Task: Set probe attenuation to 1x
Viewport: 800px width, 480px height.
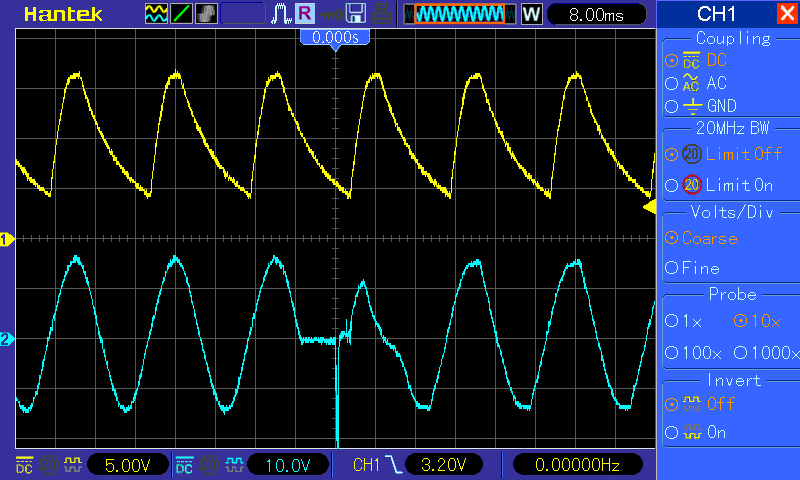Action: [x=684, y=321]
